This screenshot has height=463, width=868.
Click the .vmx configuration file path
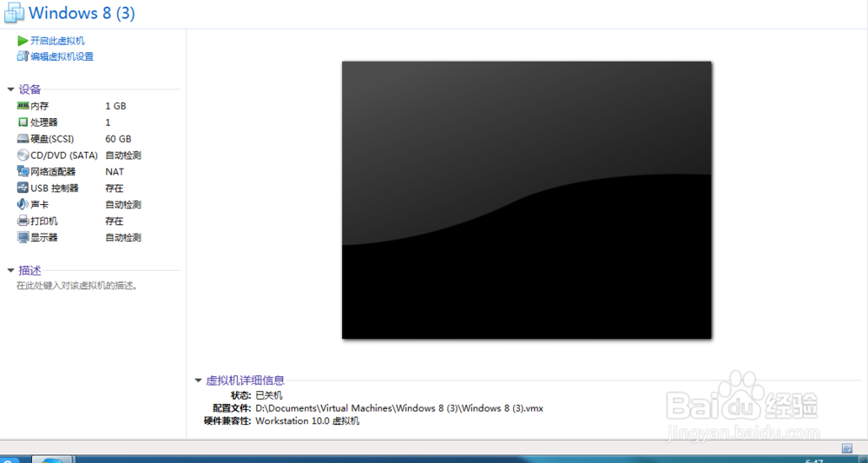pos(399,408)
